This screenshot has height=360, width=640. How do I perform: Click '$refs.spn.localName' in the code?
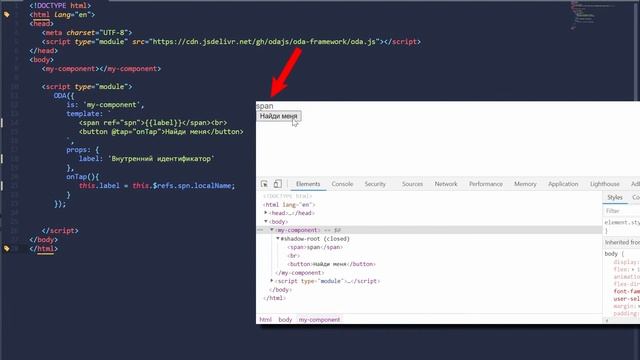(192, 186)
